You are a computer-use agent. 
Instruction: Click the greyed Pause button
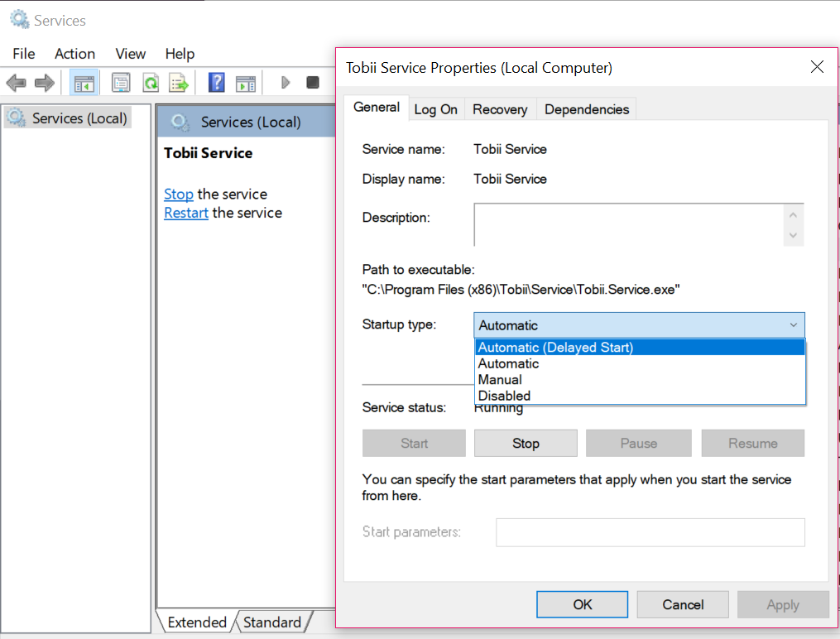pos(639,443)
